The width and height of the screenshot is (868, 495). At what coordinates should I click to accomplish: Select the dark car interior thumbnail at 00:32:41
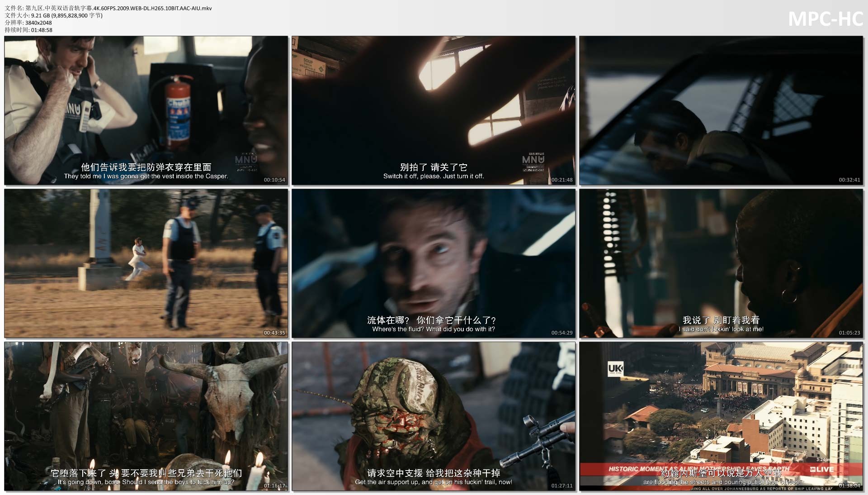(x=721, y=110)
